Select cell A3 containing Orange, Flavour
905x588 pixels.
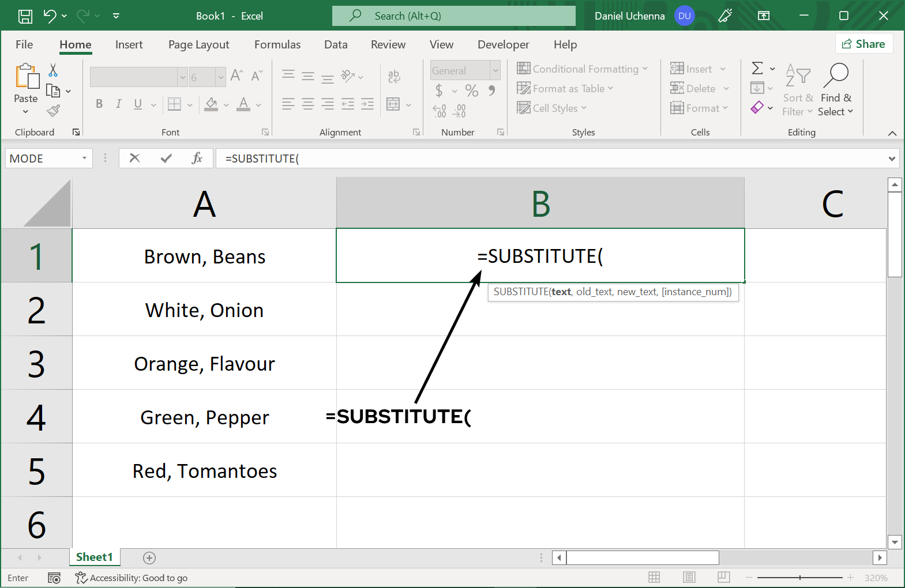click(x=204, y=363)
